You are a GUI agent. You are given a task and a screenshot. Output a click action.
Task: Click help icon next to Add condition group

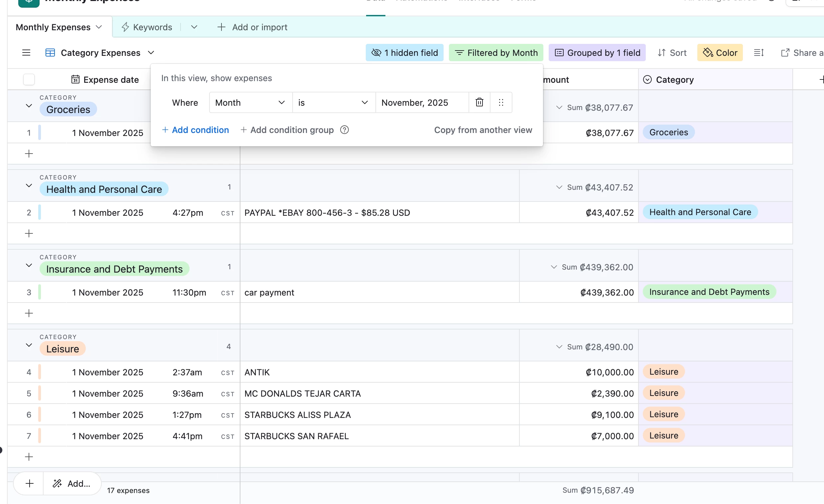[344, 130]
